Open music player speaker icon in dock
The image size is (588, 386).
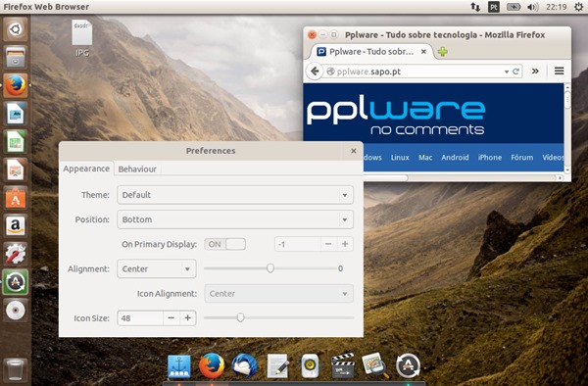(x=310, y=365)
